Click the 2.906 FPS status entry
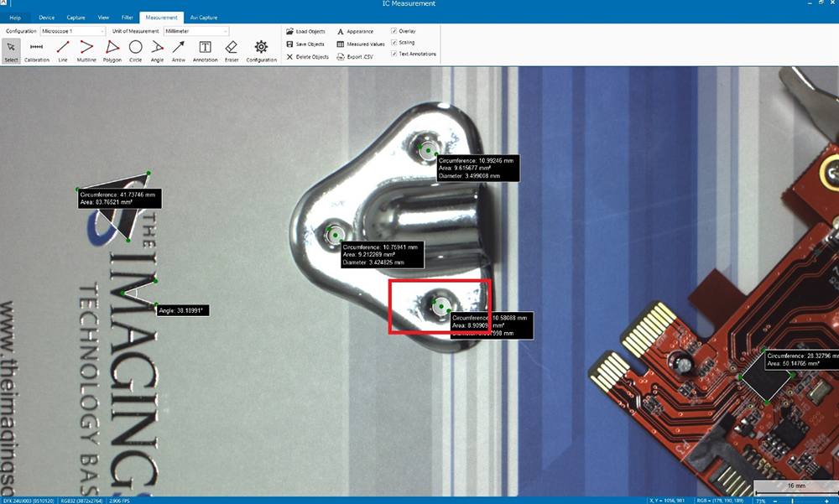 (119, 501)
